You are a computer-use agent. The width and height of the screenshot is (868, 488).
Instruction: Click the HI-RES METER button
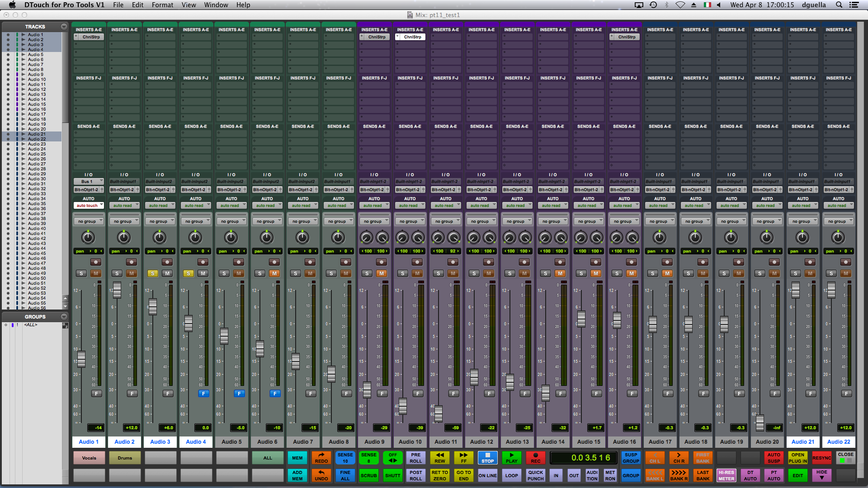(x=726, y=475)
